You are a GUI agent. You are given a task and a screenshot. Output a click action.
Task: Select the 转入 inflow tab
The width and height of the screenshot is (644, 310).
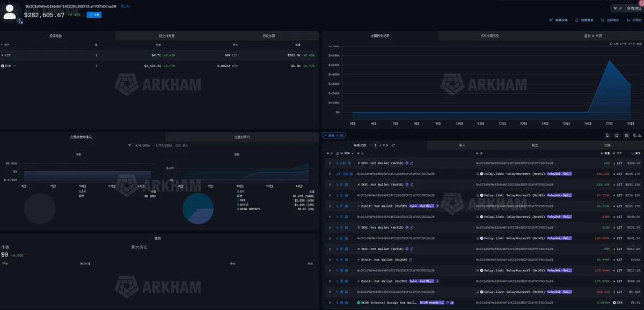pos(463,145)
